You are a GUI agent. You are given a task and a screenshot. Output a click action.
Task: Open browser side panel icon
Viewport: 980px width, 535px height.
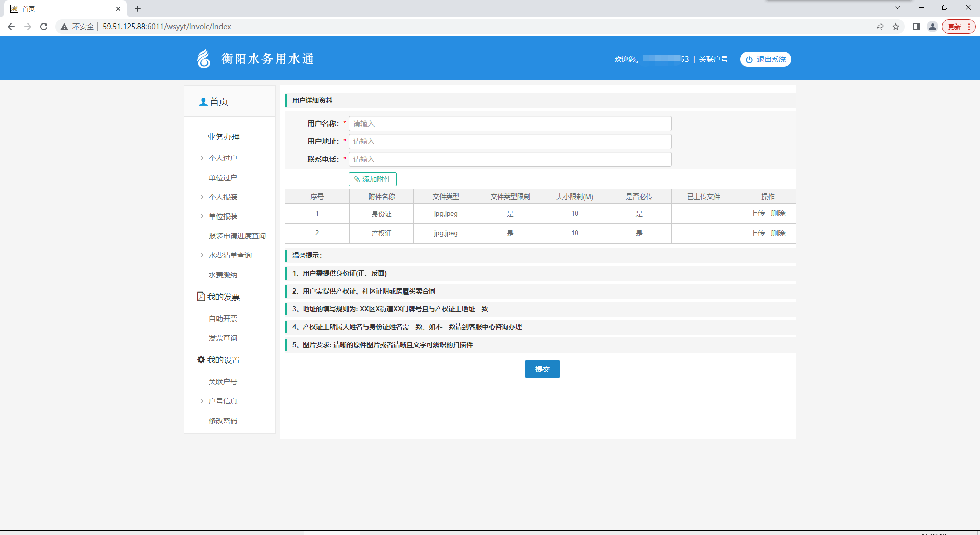point(916,27)
